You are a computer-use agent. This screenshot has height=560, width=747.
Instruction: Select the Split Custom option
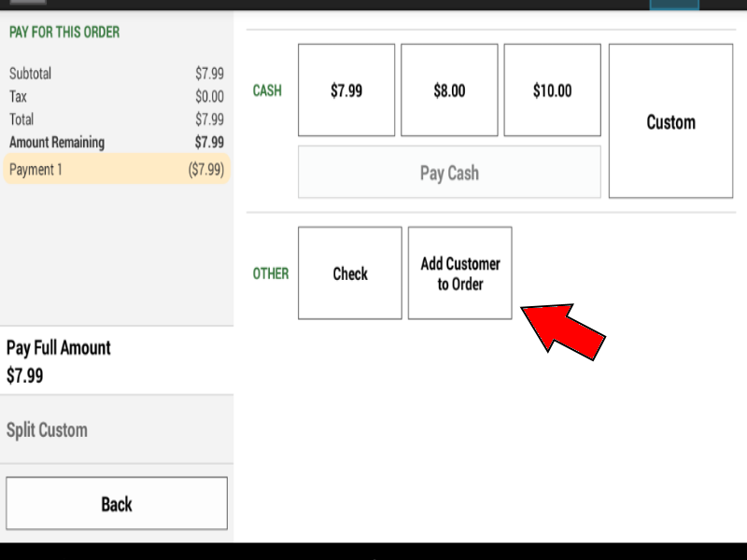[117, 429]
